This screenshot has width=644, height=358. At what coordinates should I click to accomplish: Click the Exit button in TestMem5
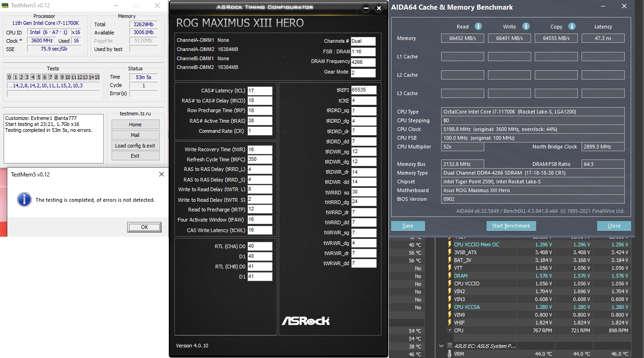point(135,156)
